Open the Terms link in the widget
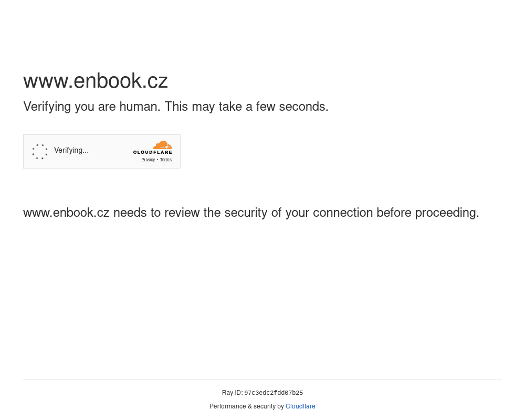 pyautogui.click(x=166, y=160)
